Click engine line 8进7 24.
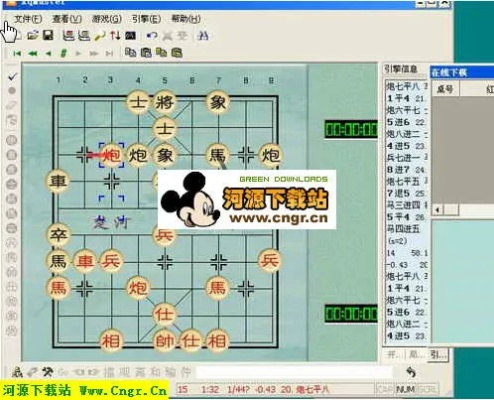 pos(406,170)
